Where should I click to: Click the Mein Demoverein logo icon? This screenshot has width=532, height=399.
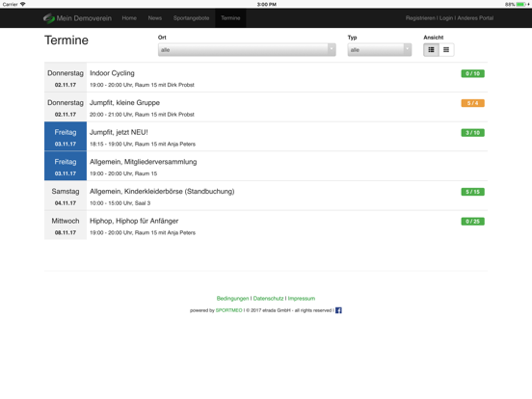[x=49, y=18]
